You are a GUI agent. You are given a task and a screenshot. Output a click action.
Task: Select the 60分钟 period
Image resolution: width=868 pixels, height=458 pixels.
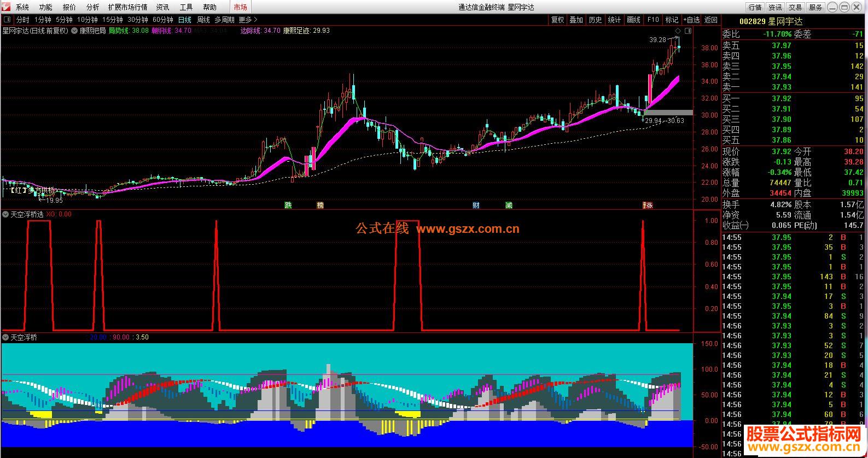[163, 20]
